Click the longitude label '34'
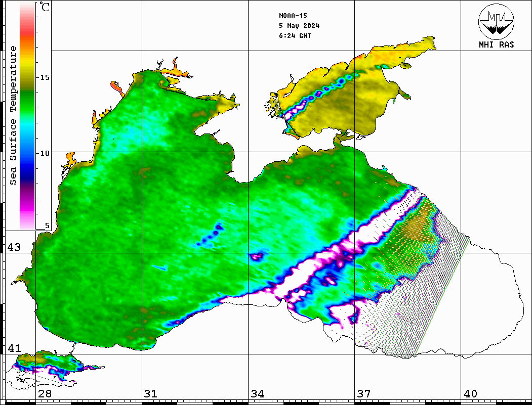Screen dimensions: 532x405 click(257, 394)
